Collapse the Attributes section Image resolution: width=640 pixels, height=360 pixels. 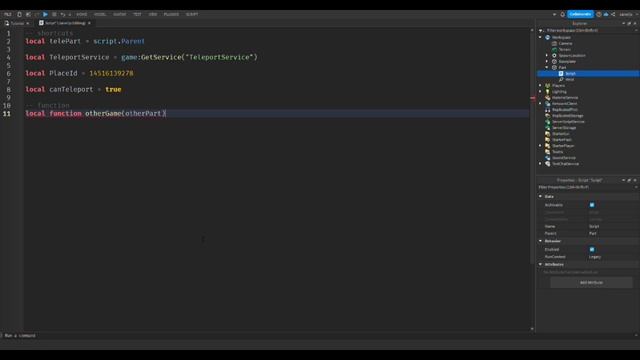(540, 264)
